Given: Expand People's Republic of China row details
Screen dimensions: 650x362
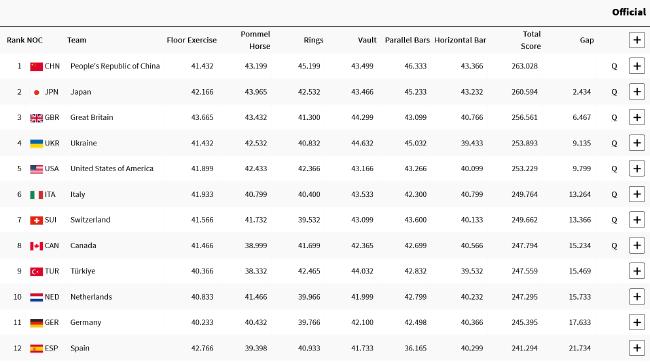Looking at the screenshot, I should 637,66.
